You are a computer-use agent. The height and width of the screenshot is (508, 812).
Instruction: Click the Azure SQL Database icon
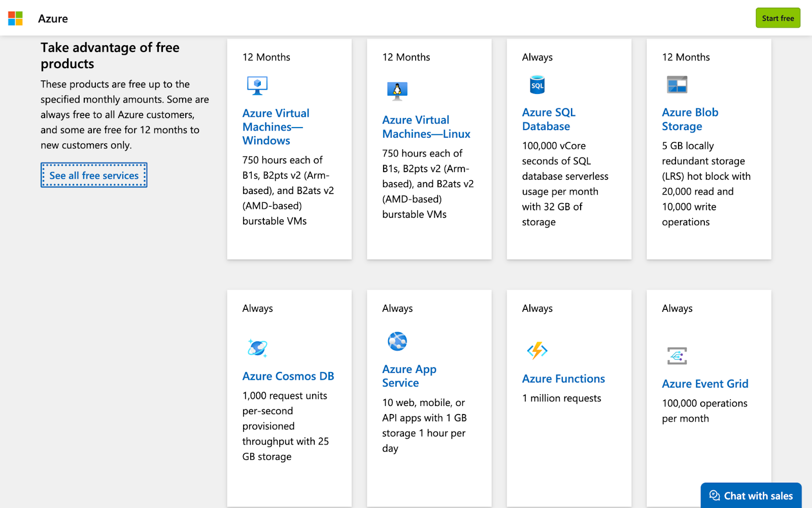pos(537,85)
